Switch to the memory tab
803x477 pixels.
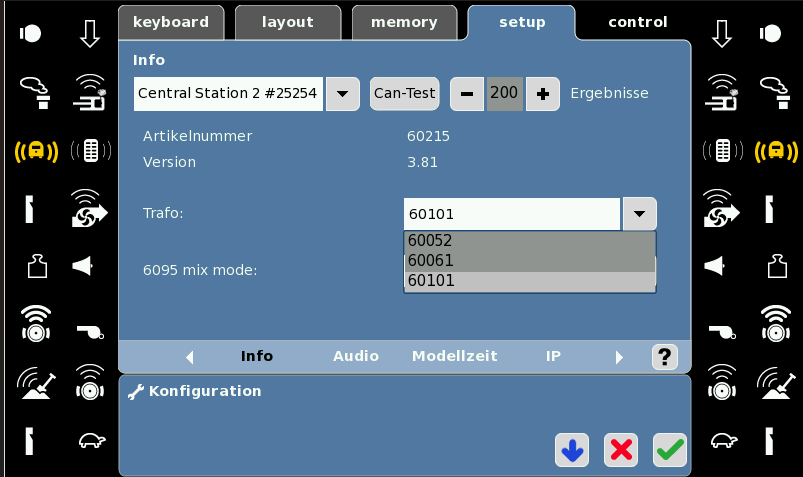(405, 23)
